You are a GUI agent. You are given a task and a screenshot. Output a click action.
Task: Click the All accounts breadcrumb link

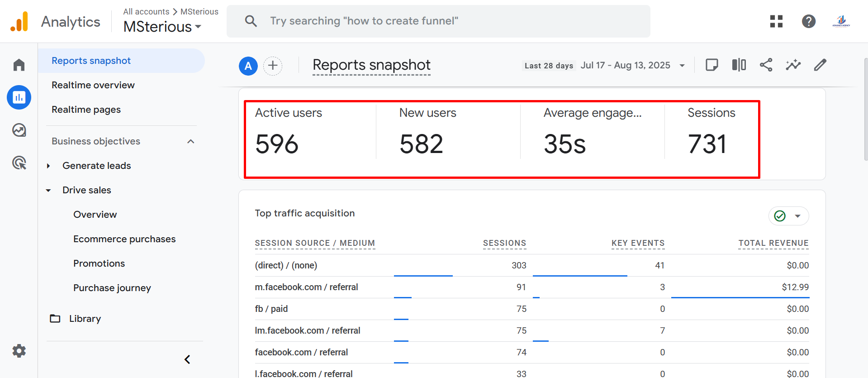coord(146,12)
